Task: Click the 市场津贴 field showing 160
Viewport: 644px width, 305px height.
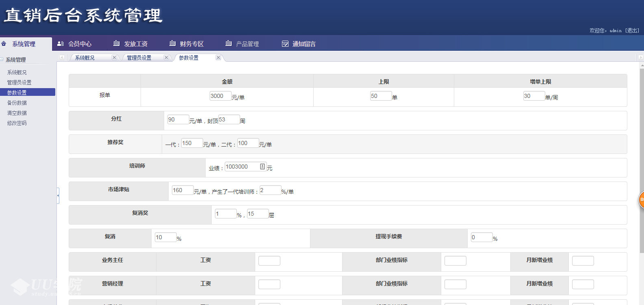Action: pyautogui.click(x=182, y=190)
